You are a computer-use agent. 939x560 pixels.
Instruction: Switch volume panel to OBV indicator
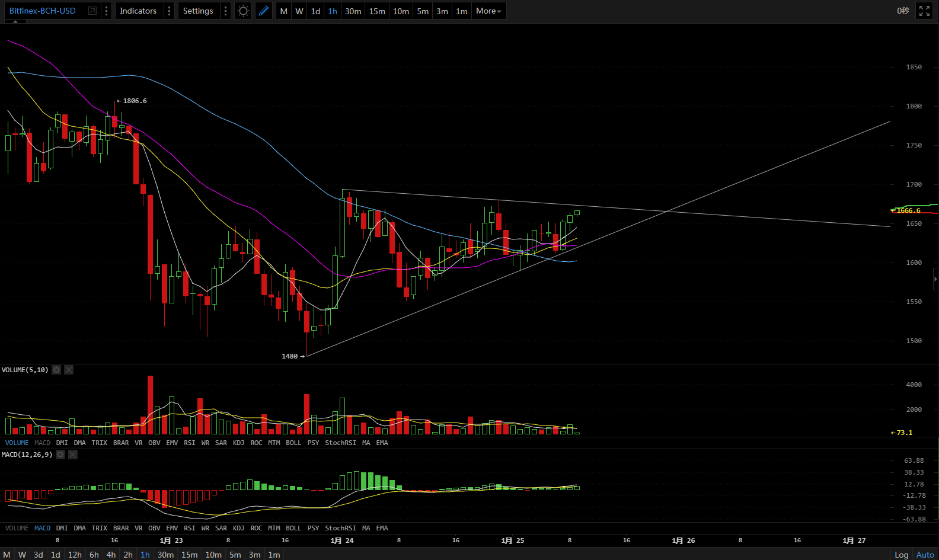[154, 443]
